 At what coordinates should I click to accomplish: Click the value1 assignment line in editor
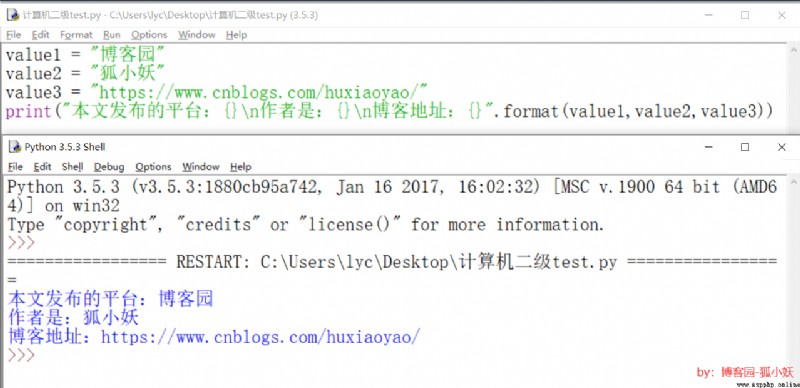(x=86, y=54)
